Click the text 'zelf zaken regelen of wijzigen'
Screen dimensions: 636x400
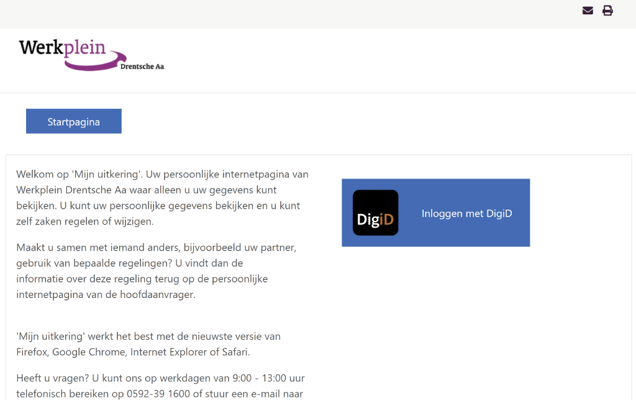point(85,221)
